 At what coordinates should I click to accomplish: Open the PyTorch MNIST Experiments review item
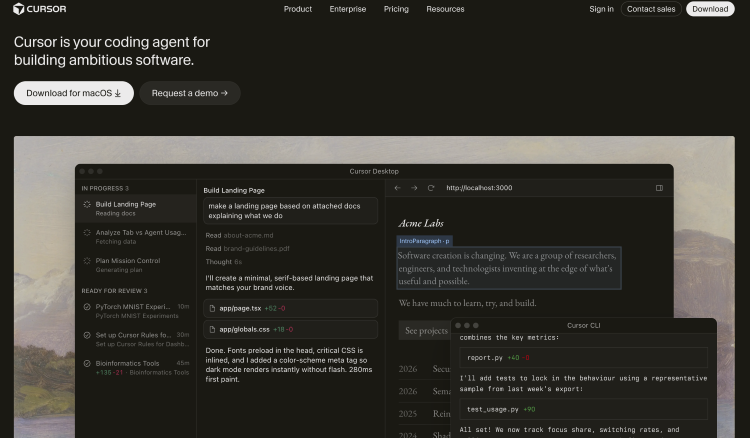tap(136, 311)
